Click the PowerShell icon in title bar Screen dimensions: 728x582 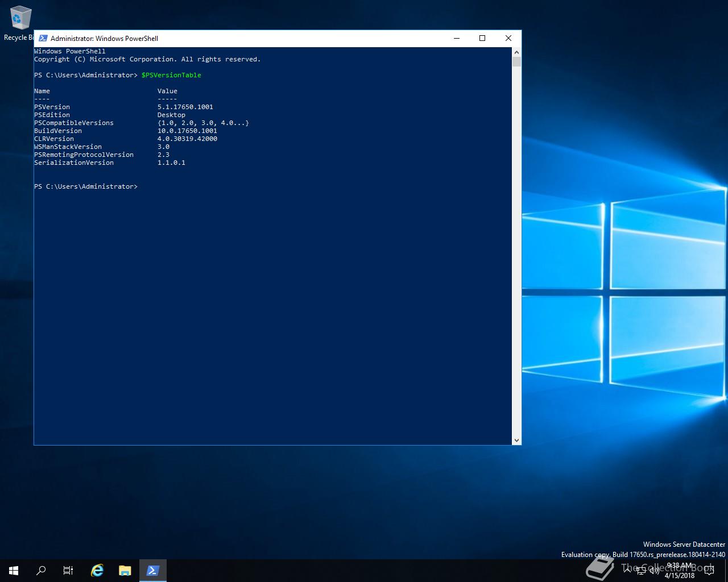(43, 38)
